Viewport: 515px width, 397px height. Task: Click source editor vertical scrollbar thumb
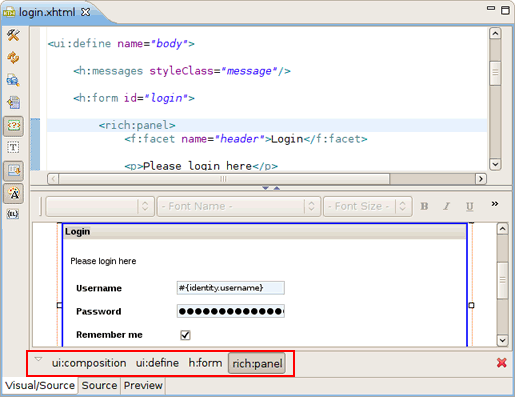(495, 73)
